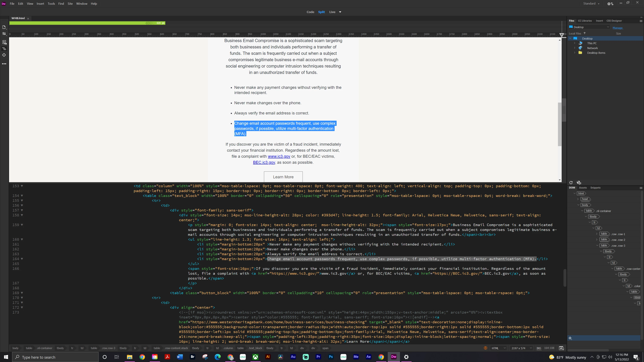The image size is (644, 362).
Task: Click the three-dots Customize Toolbar icon
Action: coord(4,64)
